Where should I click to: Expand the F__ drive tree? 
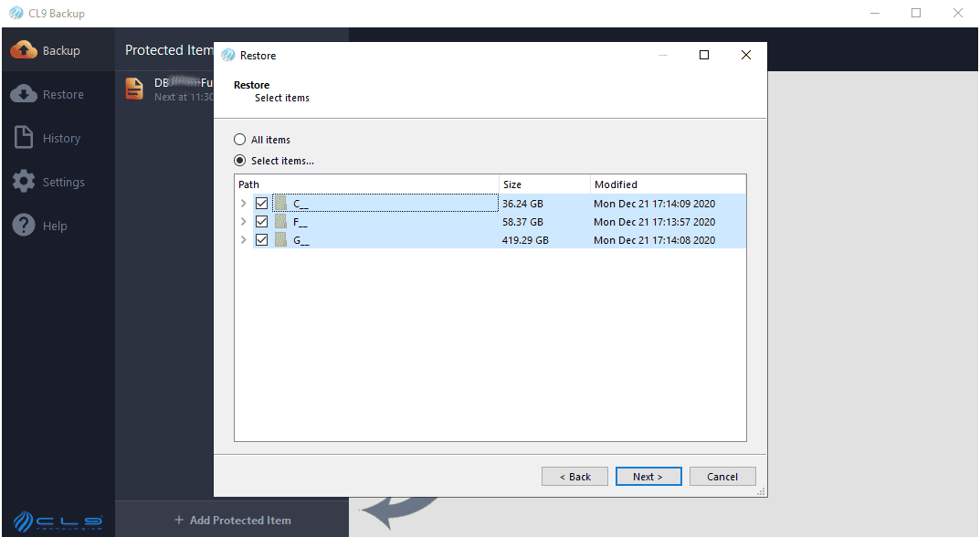(x=244, y=221)
